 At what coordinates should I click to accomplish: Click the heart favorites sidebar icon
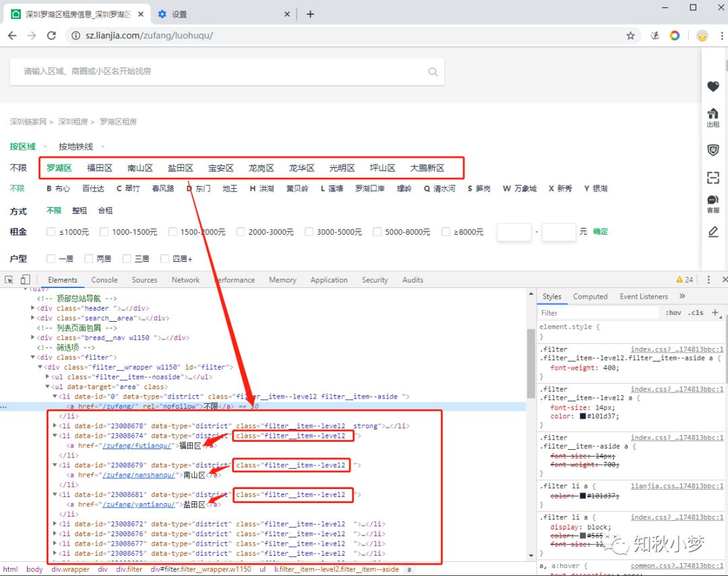point(713,86)
